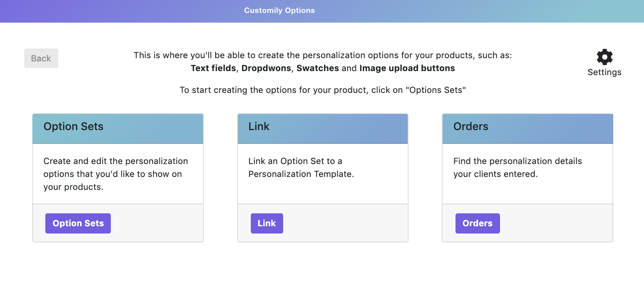Click the bold 'Dropdwons' text
Image resolution: width=644 pixels, height=282 pixels.
tap(266, 68)
